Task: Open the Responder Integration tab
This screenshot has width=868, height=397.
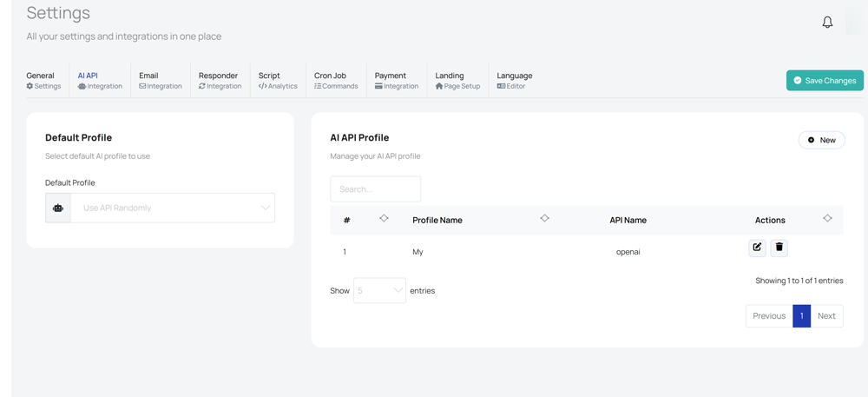Action: [220, 81]
